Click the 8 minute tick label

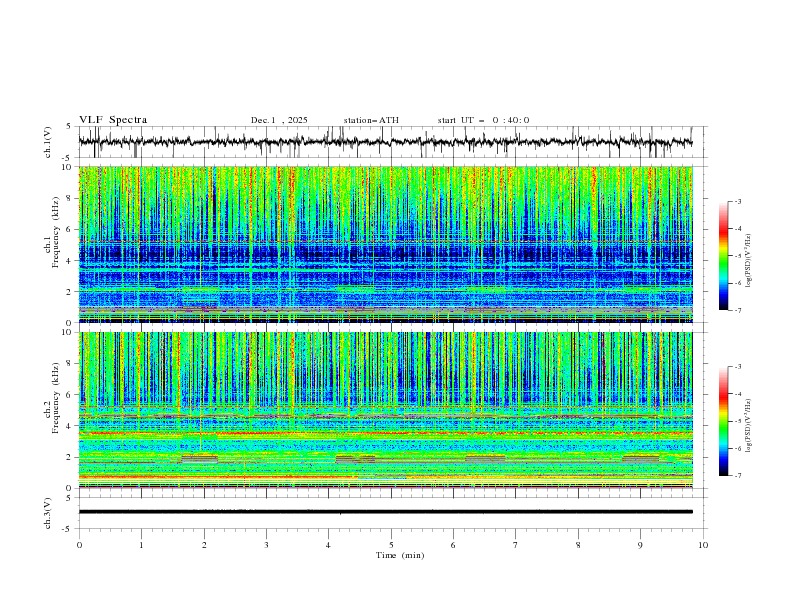pyautogui.click(x=578, y=545)
